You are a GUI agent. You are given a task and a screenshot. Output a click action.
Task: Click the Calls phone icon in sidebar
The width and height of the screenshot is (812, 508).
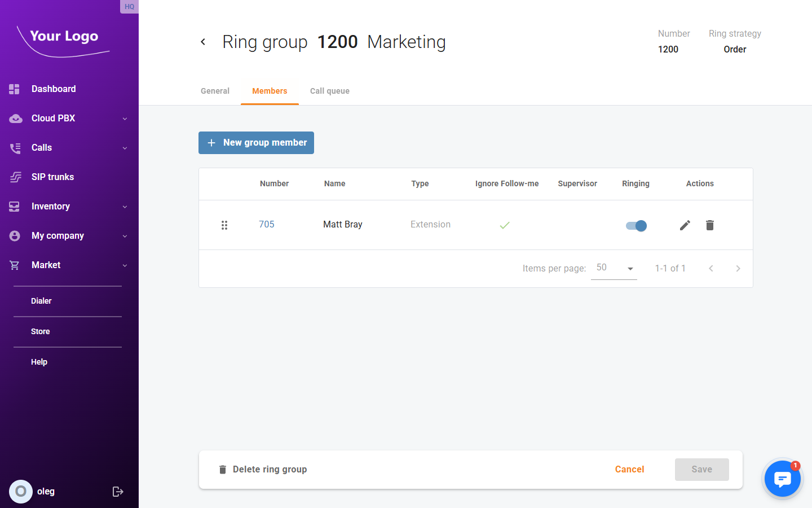coord(15,147)
